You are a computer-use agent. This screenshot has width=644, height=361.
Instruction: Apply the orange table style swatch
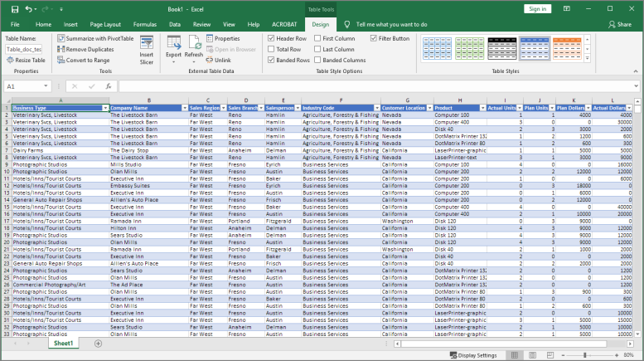coord(567,48)
